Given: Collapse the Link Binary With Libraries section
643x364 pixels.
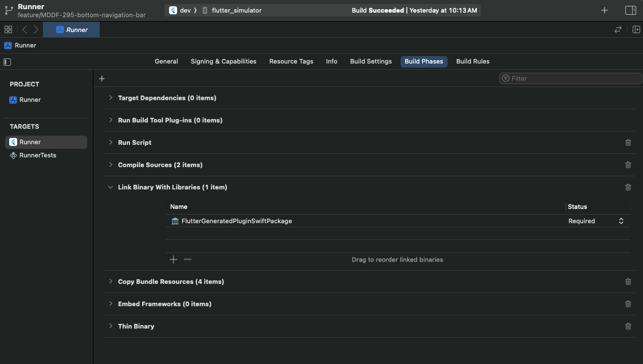Looking at the screenshot, I should (x=110, y=187).
